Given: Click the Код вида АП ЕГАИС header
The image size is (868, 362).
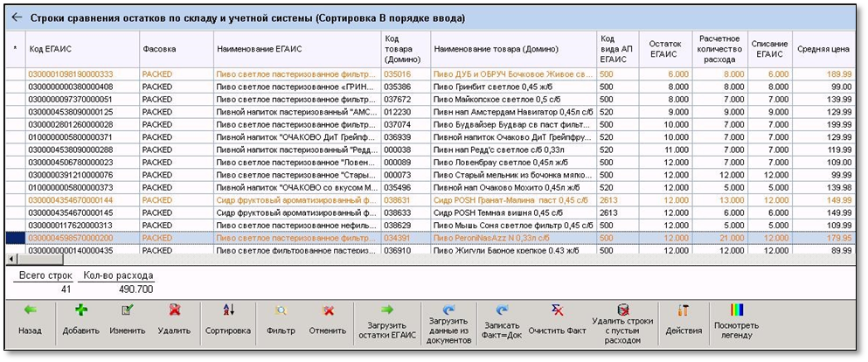Looking at the screenshot, I should (618, 49).
